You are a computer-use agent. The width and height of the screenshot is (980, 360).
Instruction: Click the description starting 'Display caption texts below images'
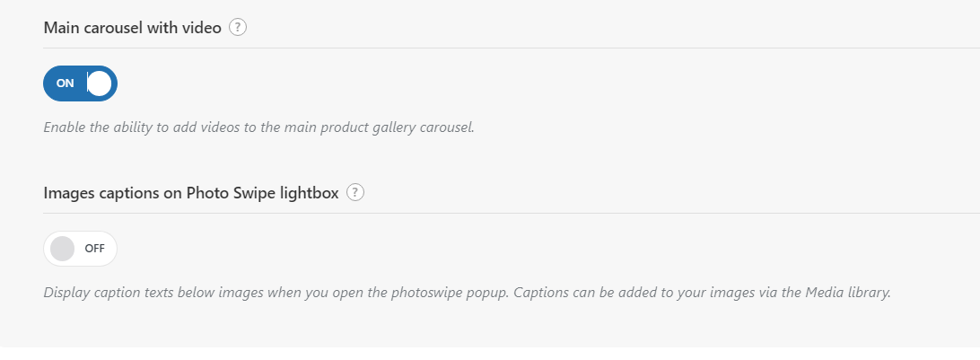pos(467,293)
